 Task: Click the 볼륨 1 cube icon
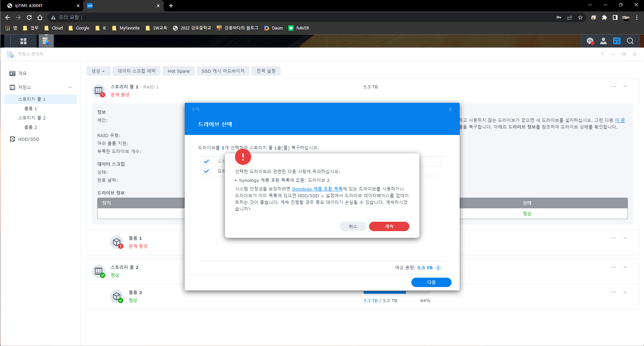tap(117, 242)
